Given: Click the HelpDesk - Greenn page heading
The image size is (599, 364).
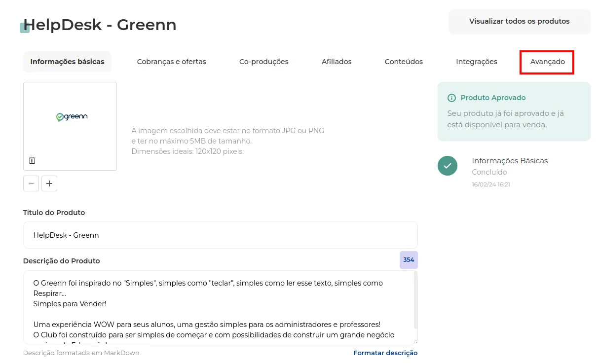Looking at the screenshot, I should pos(100,25).
